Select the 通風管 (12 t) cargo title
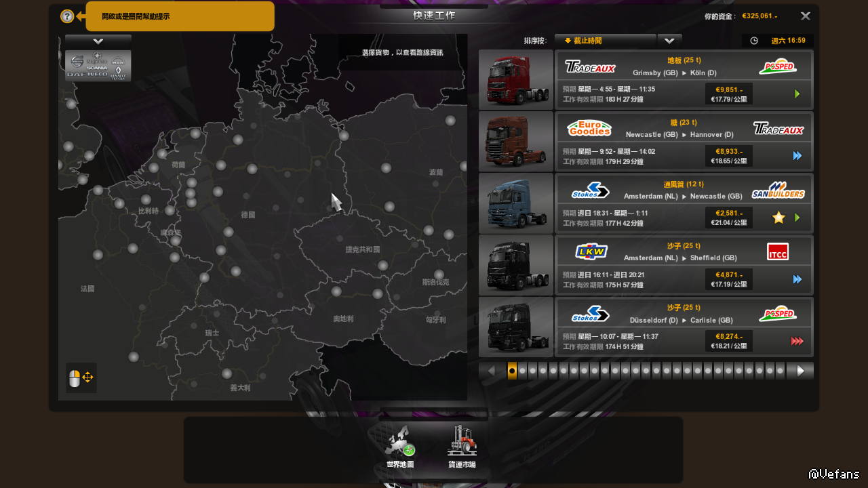Image resolution: width=868 pixels, height=488 pixels. [x=684, y=184]
